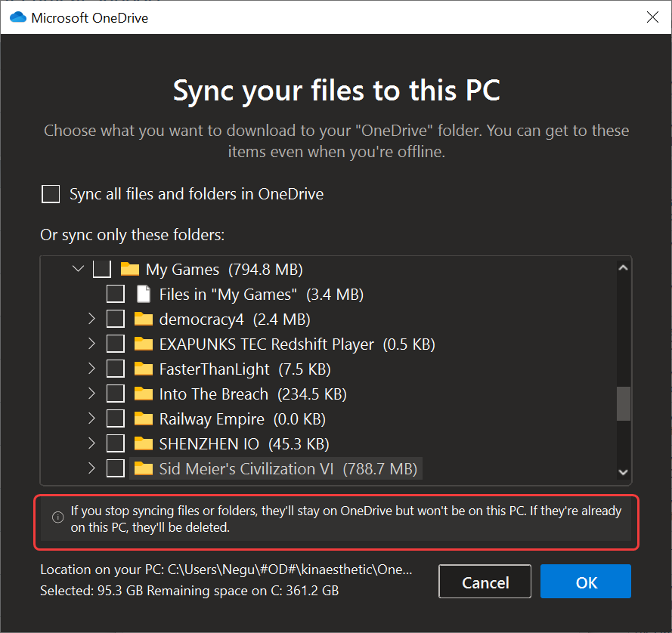Select the "My Games (794.8 MB)" label

225,270
